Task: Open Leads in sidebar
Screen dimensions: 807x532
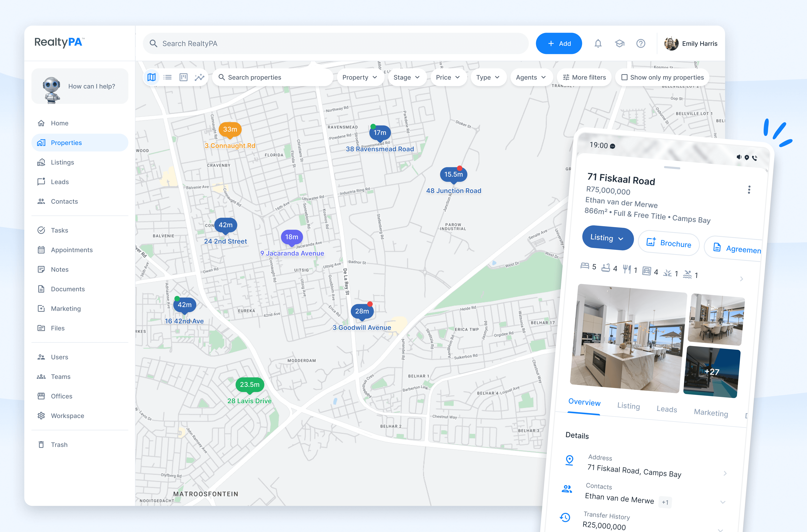Action: (x=80, y=182)
